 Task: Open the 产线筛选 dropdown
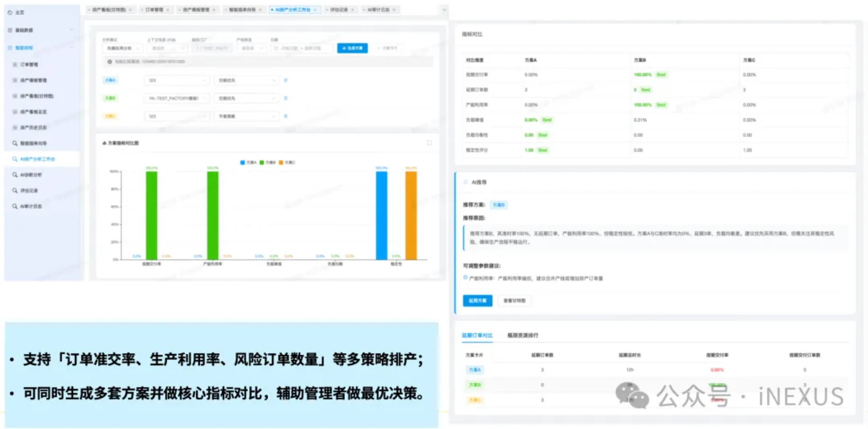pyautogui.click(x=252, y=48)
